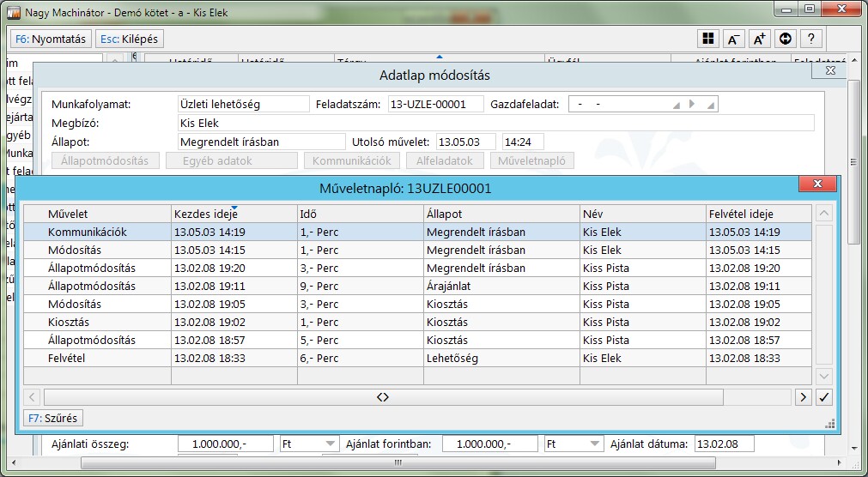The height and width of the screenshot is (477, 868).
Task: Open the grid layout icon in toolbar
Action: pos(708,39)
